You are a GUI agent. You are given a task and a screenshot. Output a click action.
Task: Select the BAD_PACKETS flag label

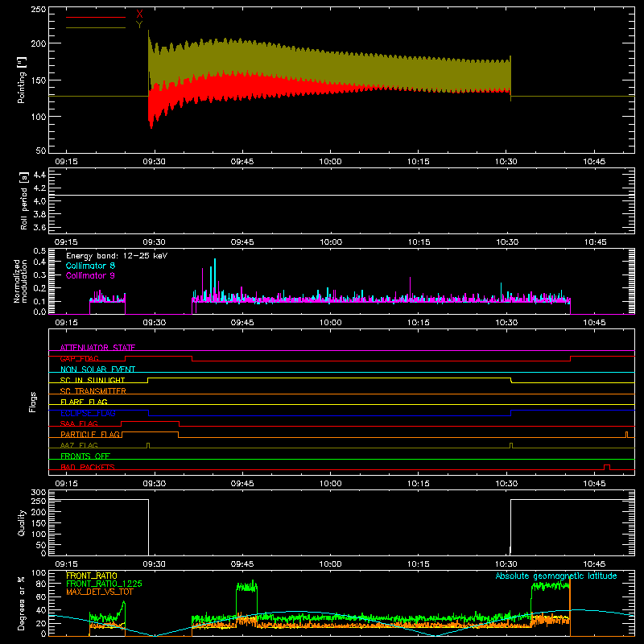[88, 467]
